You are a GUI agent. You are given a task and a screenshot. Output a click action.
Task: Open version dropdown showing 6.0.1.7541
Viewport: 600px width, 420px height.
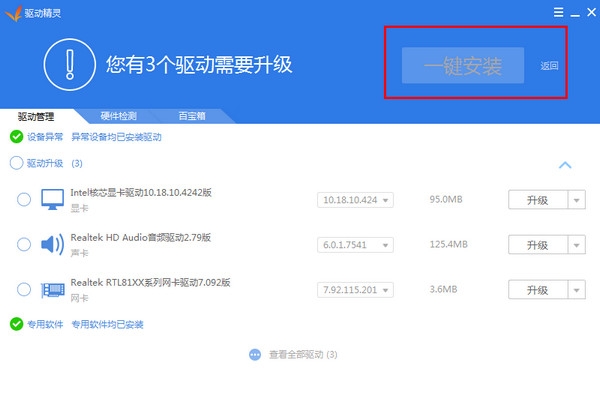(355, 245)
